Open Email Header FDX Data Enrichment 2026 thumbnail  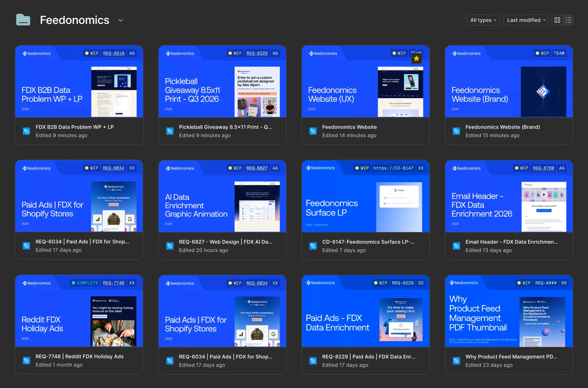coord(509,196)
